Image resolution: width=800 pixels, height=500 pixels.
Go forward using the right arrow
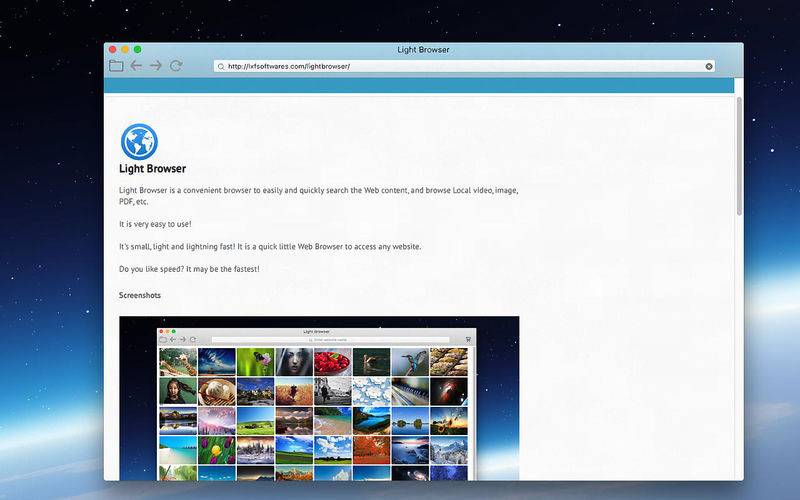pos(156,66)
